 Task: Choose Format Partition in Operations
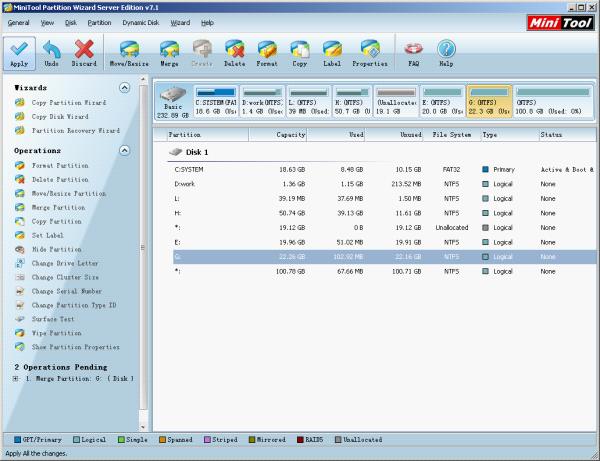click(x=60, y=165)
